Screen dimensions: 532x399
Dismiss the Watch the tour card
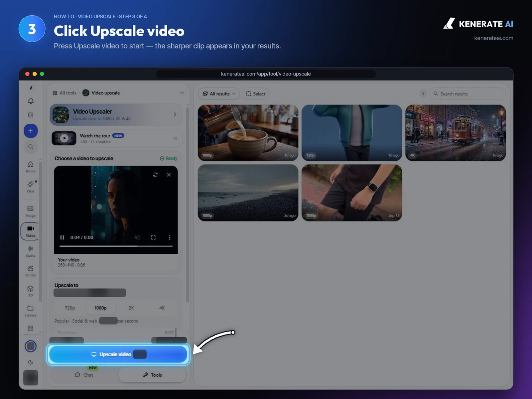click(175, 138)
